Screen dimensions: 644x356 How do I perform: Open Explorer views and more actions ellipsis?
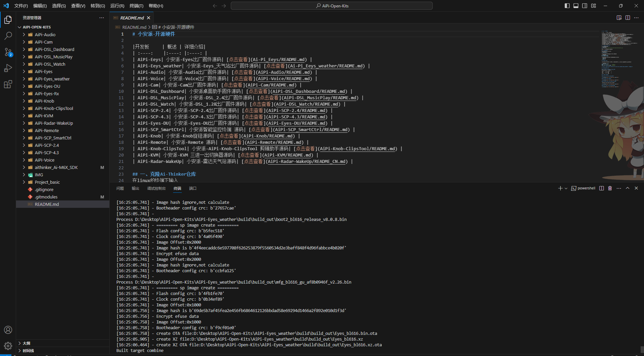[x=102, y=18]
